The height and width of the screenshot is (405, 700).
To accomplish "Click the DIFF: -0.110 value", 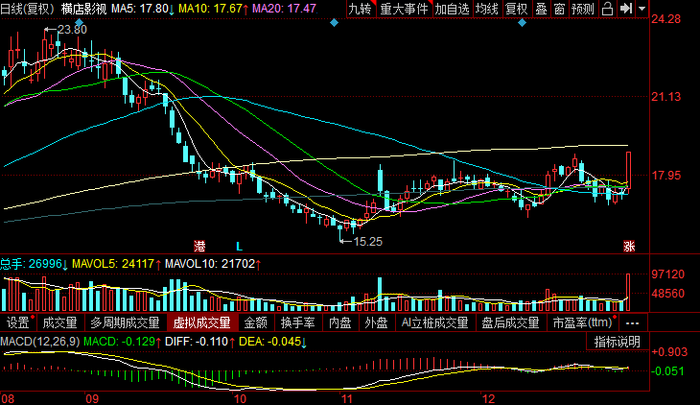I will click(200, 342).
